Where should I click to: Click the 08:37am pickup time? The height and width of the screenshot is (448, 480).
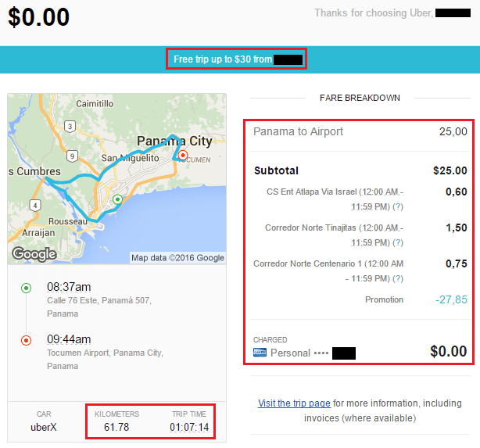tap(69, 287)
